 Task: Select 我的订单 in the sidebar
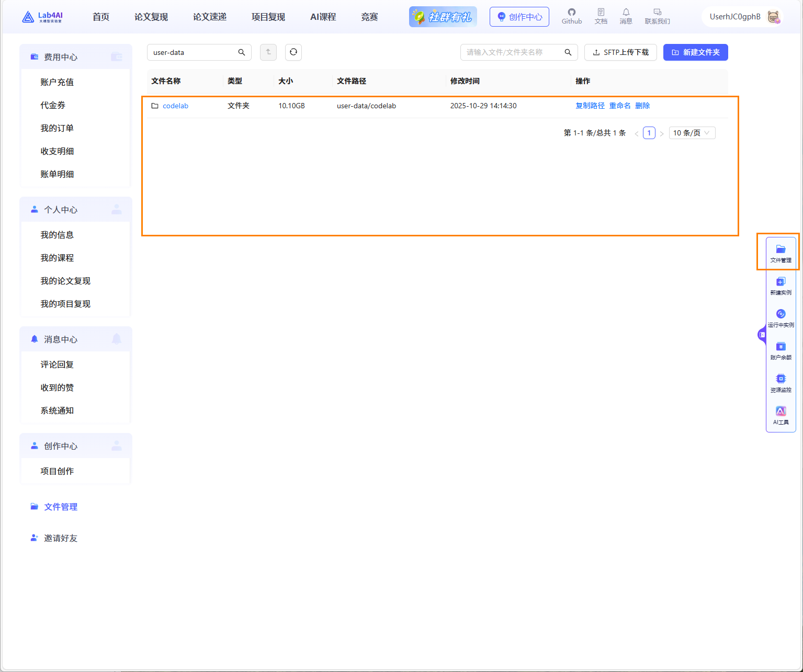click(x=57, y=128)
